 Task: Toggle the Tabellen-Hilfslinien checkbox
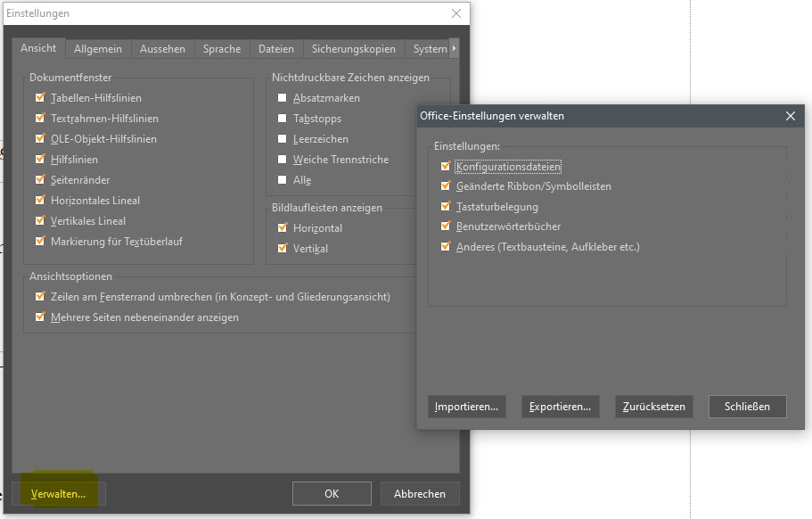pos(40,97)
